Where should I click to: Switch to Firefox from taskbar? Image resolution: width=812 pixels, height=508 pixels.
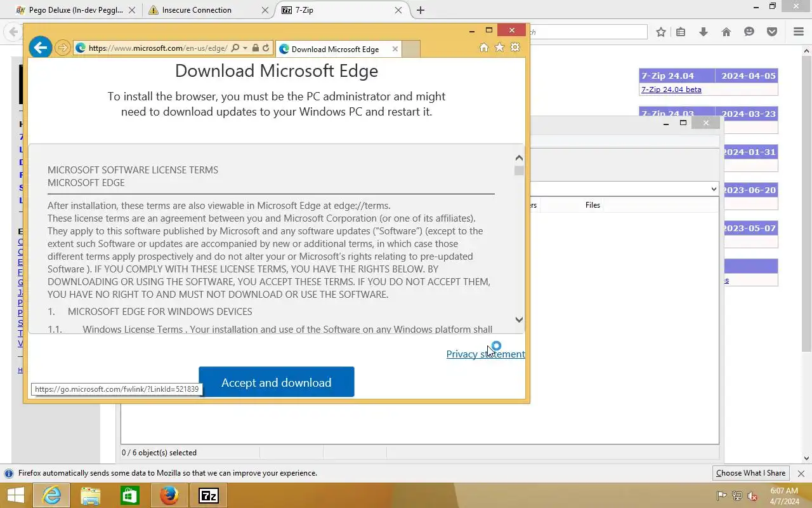pyautogui.click(x=169, y=495)
